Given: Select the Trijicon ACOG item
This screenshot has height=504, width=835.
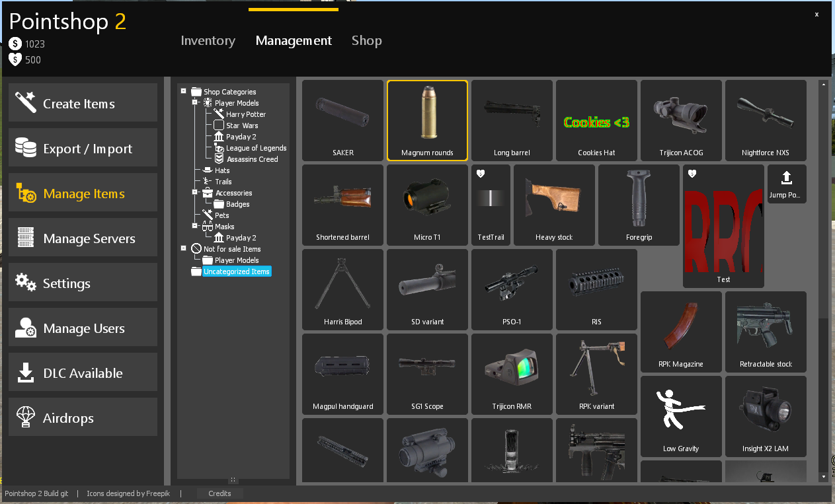Looking at the screenshot, I should pyautogui.click(x=682, y=120).
